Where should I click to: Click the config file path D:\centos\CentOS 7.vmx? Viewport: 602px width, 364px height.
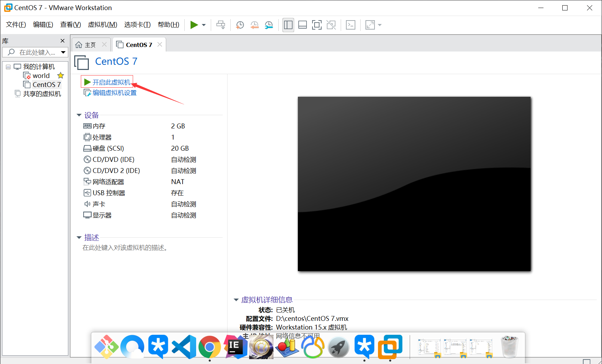312,318
